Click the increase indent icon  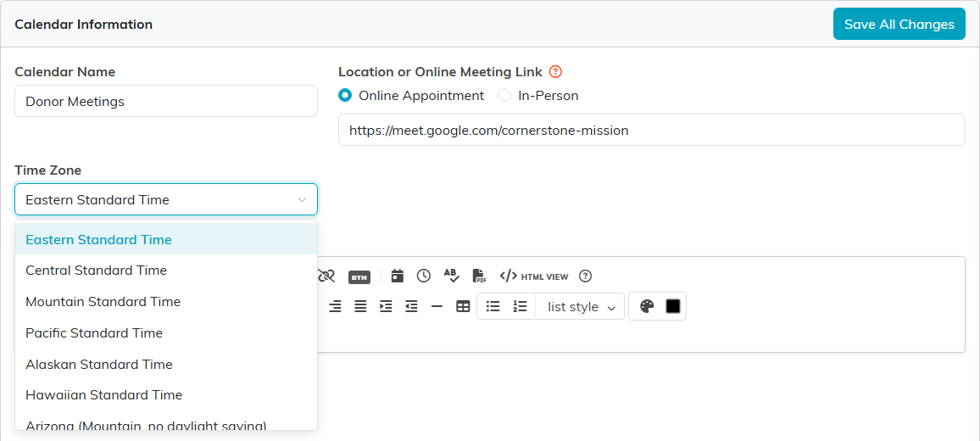coord(387,306)
